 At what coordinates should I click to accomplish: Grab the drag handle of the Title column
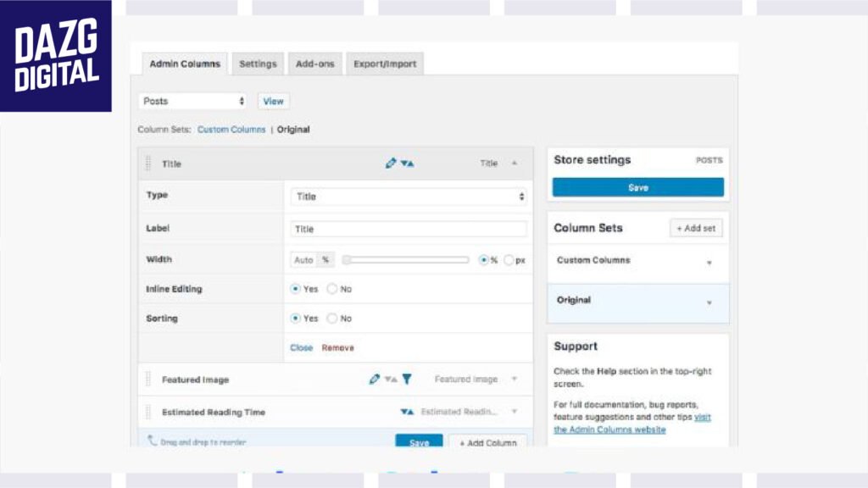[148, 164]
